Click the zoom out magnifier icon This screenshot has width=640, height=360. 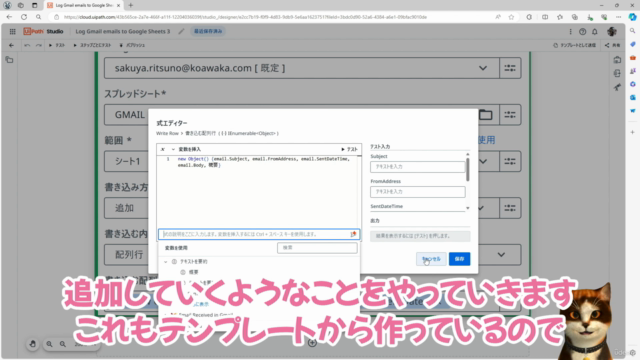click(63, 344)
